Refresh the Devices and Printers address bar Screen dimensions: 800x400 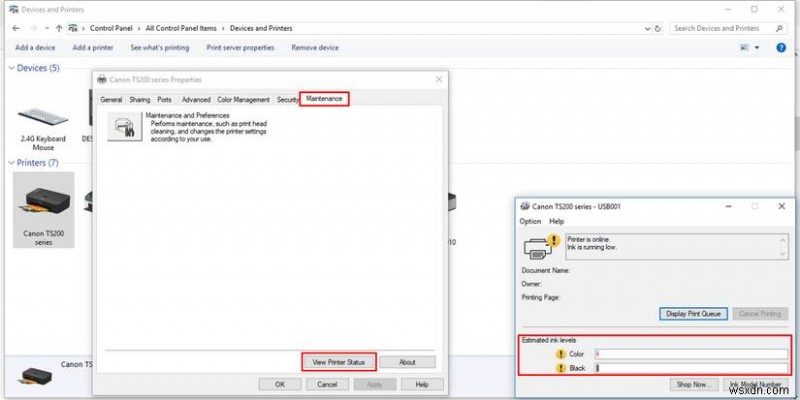[658, 29]
